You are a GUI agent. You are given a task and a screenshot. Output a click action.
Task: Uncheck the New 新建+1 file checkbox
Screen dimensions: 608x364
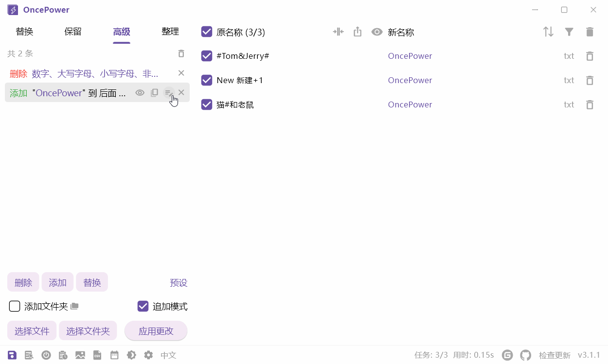[x=207, y=80]
